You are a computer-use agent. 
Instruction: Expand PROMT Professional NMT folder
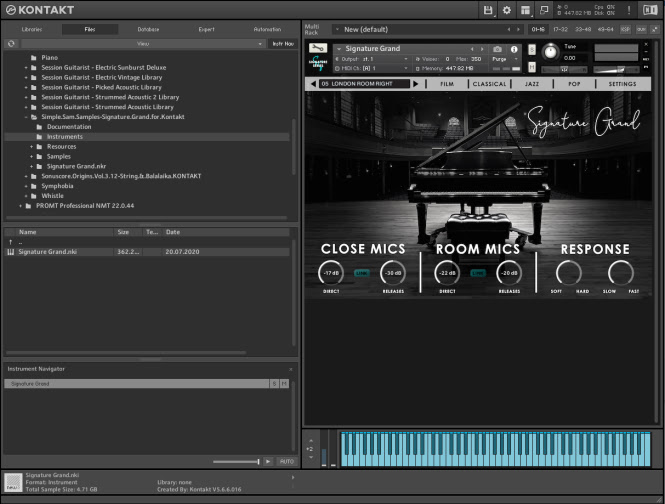click(20, 206)
